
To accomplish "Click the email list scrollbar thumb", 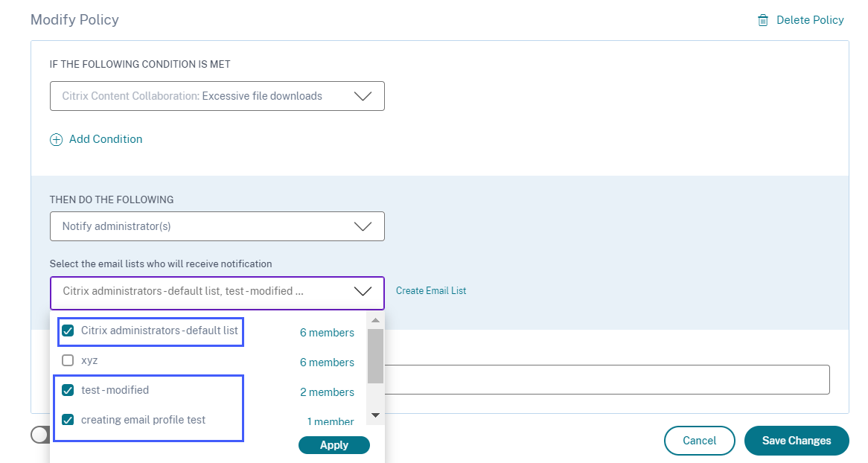I will [375, 356].
